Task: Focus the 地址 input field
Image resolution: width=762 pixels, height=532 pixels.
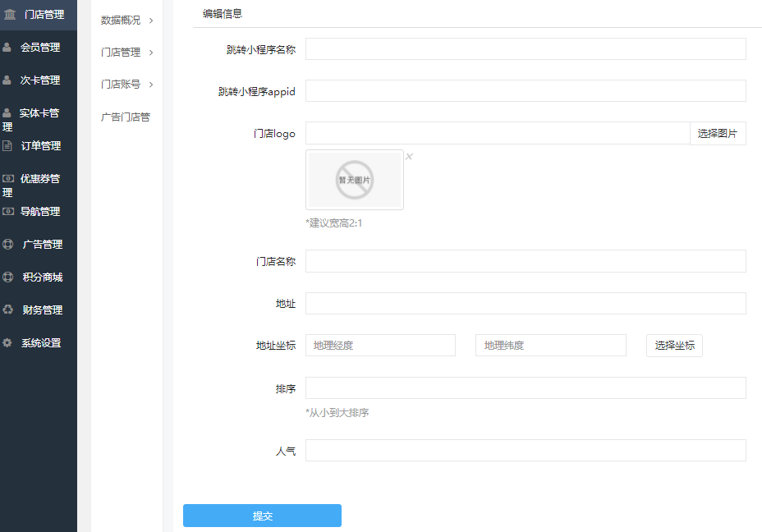Action: (526, 303)
